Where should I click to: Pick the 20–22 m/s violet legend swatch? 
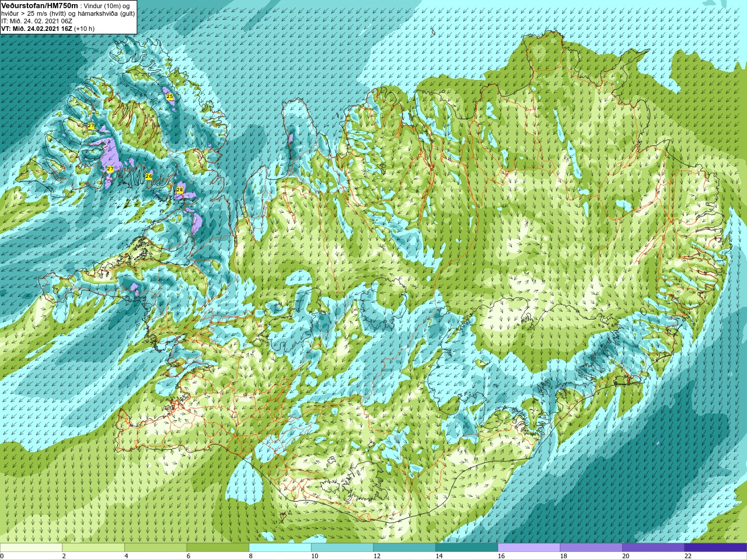click(x=654, y=548)
